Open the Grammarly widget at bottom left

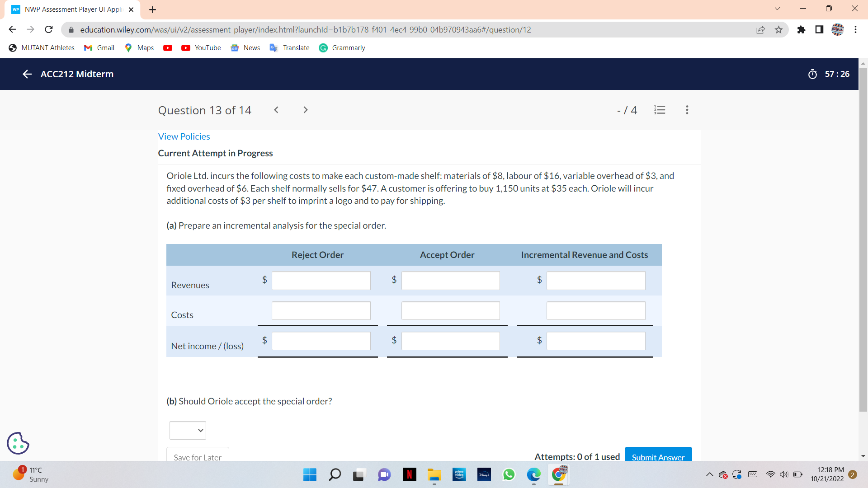[18, 443]
